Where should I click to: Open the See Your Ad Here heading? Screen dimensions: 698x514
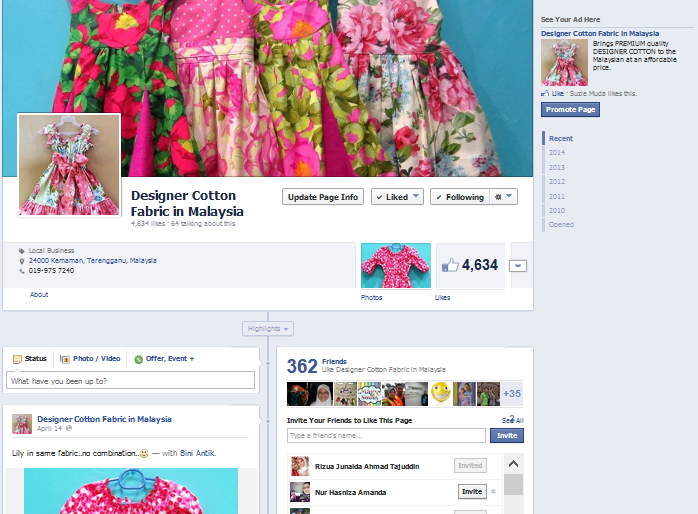coord(570,20)
